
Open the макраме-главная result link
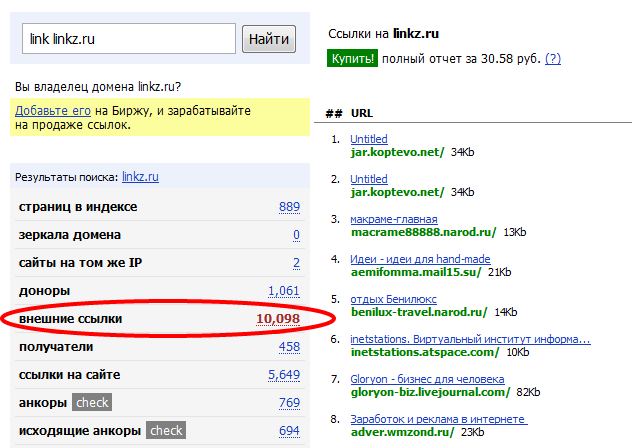394,219
